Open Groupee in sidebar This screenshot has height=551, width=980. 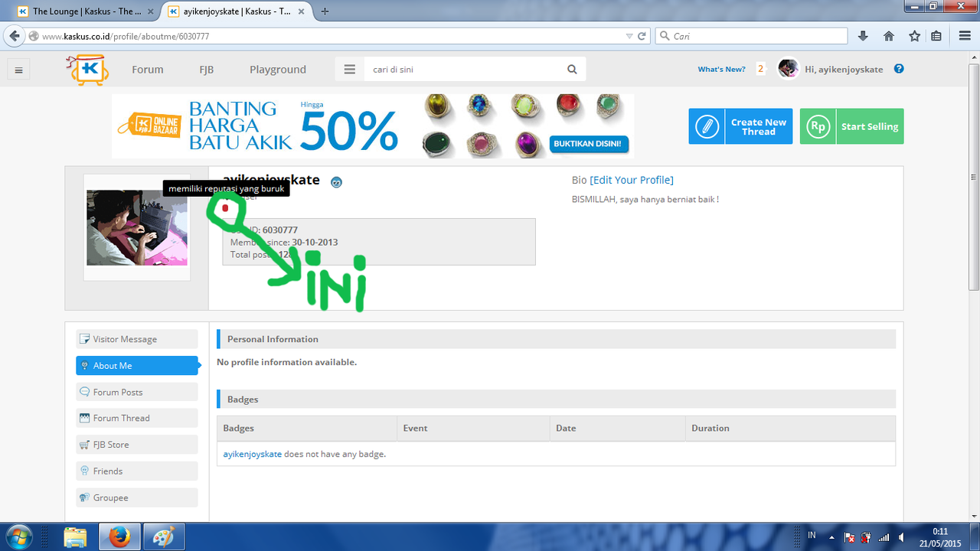(137, 497)
